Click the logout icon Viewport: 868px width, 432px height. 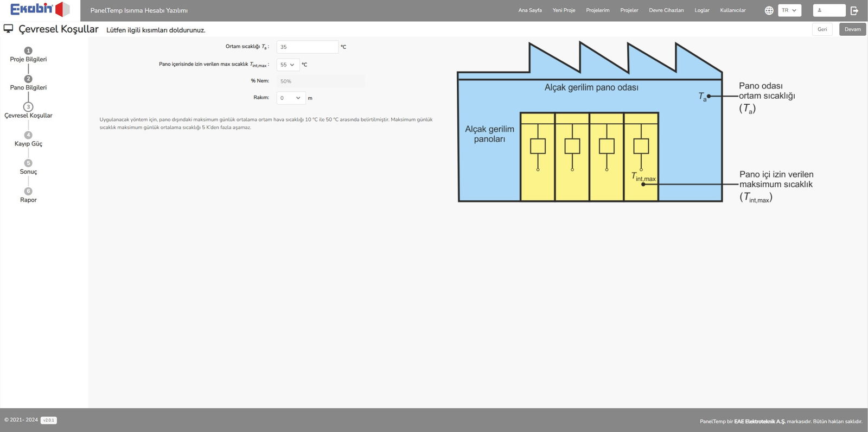(854, 10)
